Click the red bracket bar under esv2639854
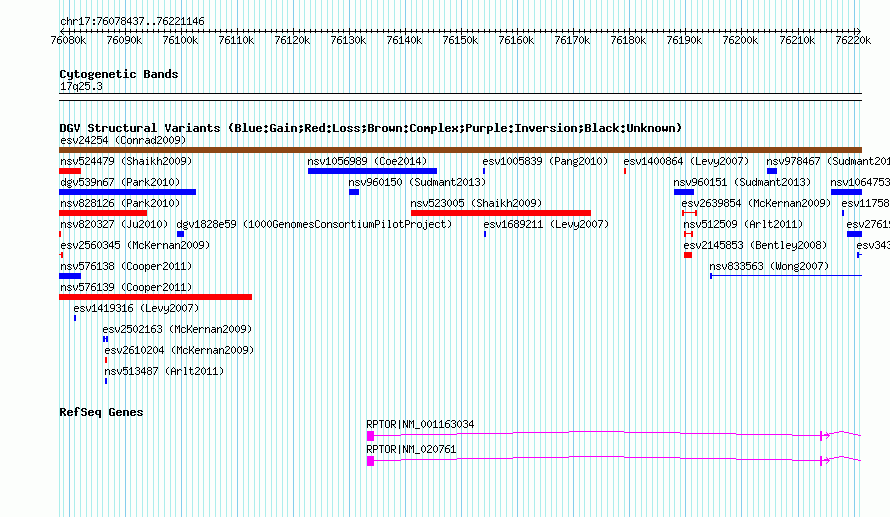 690,213
